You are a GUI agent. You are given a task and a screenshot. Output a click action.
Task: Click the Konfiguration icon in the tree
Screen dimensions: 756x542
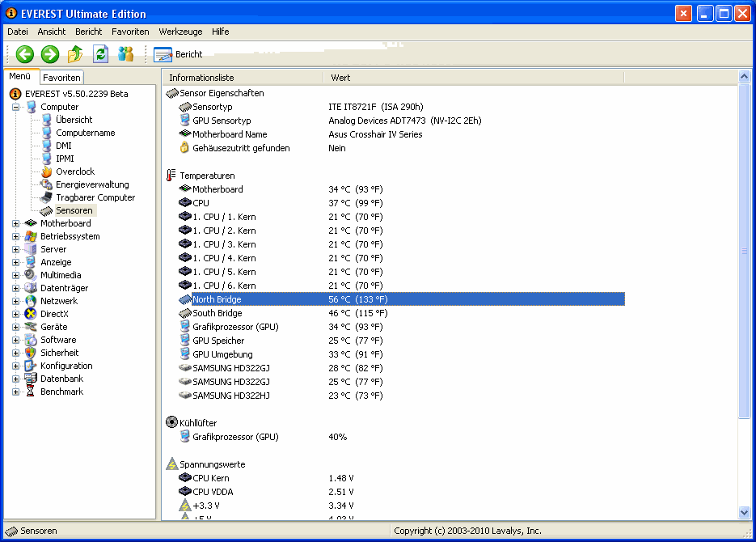click(31, 366)
